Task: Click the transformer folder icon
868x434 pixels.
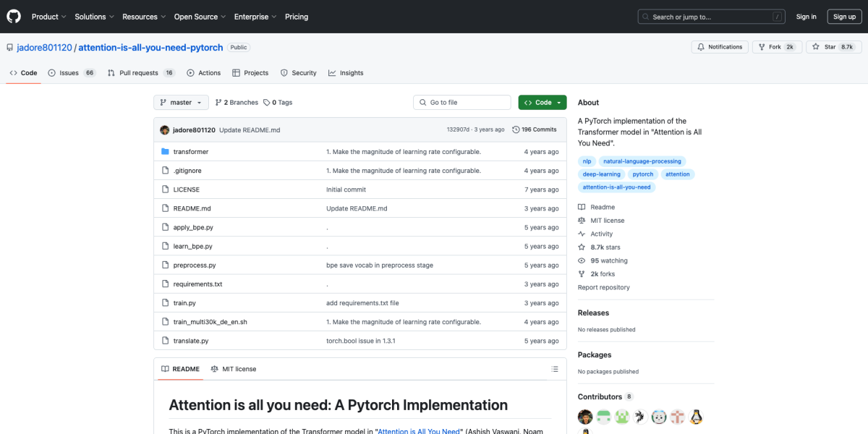Action: pos(166,151)
